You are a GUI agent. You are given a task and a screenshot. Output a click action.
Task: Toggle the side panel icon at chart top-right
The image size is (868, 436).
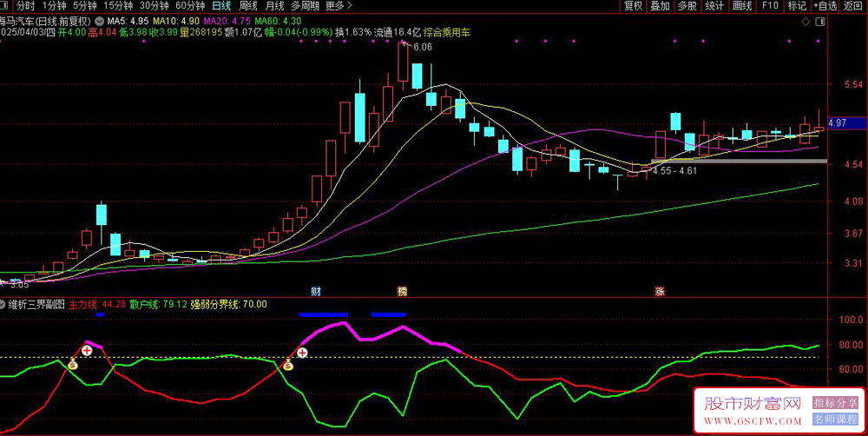click(820, 22)
